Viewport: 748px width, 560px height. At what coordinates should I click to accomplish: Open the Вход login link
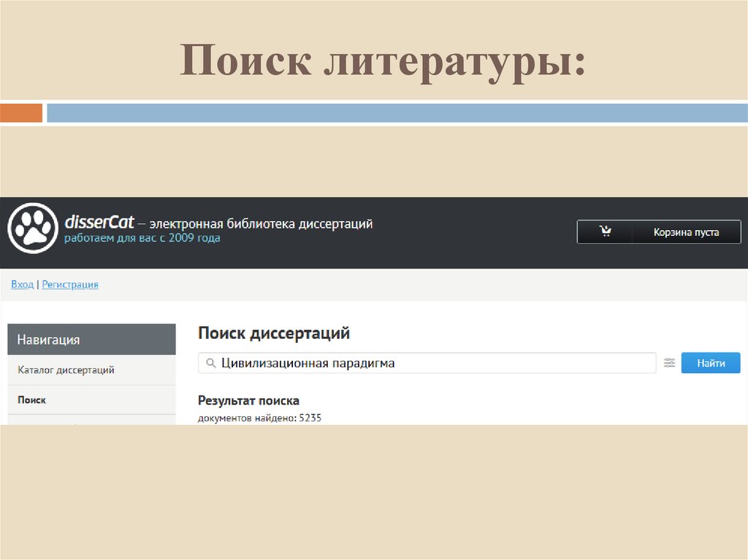coord(21,284)
